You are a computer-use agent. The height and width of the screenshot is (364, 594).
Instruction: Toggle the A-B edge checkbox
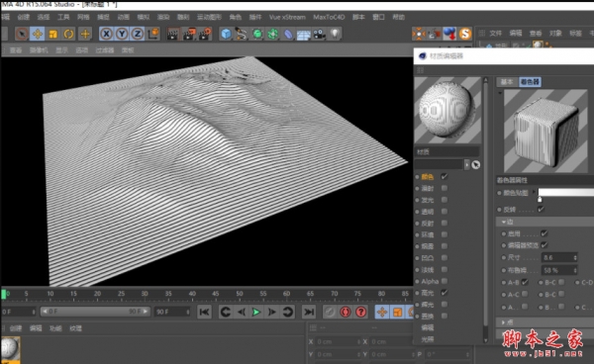(x=525, y=282)
